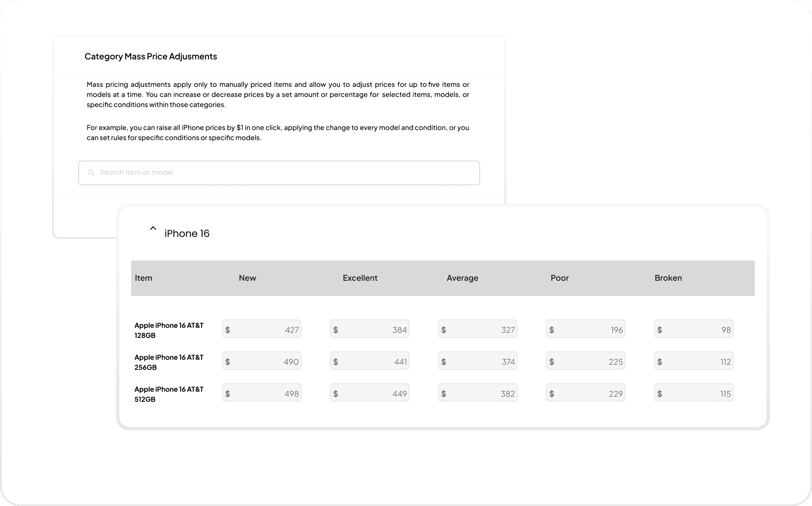The width and height of the screenshot is (812, 506).
Task: Edit Excellent price 449 for 512GB model
Action: click(370, 393)
